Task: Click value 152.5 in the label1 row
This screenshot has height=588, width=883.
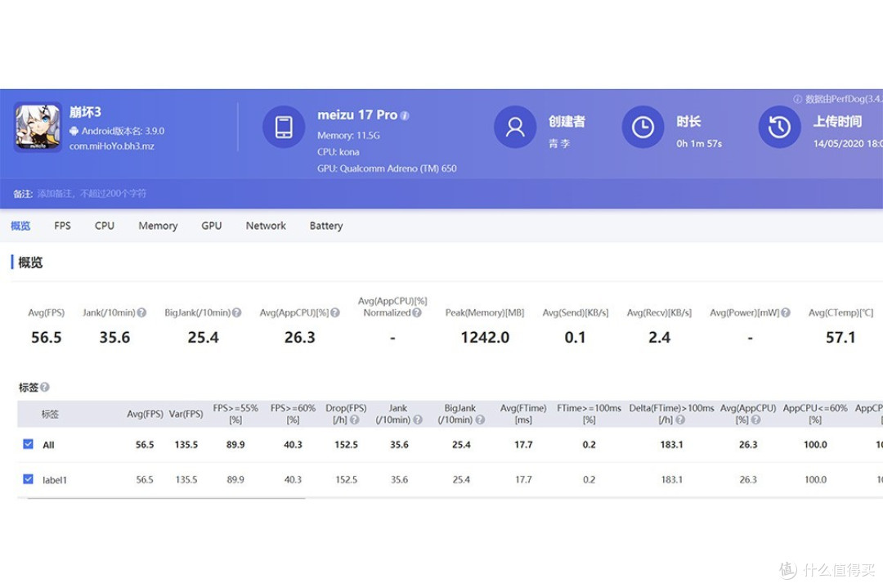Action: point(346,479)
